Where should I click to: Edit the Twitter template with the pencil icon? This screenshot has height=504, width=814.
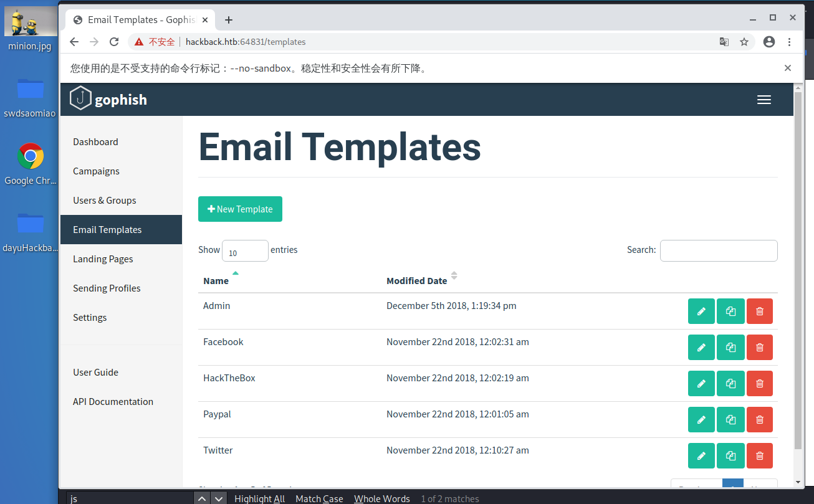pyautogui.click(x=701, y=456)
